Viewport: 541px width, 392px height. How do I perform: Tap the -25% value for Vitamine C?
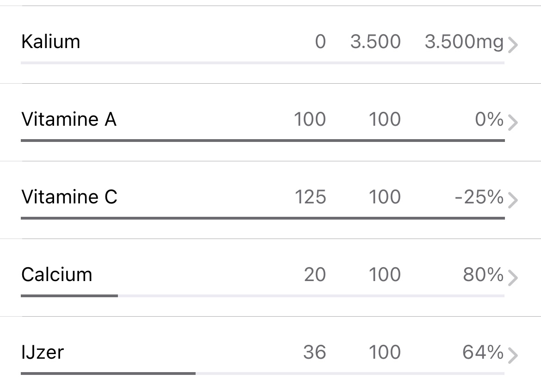[479, 197]
